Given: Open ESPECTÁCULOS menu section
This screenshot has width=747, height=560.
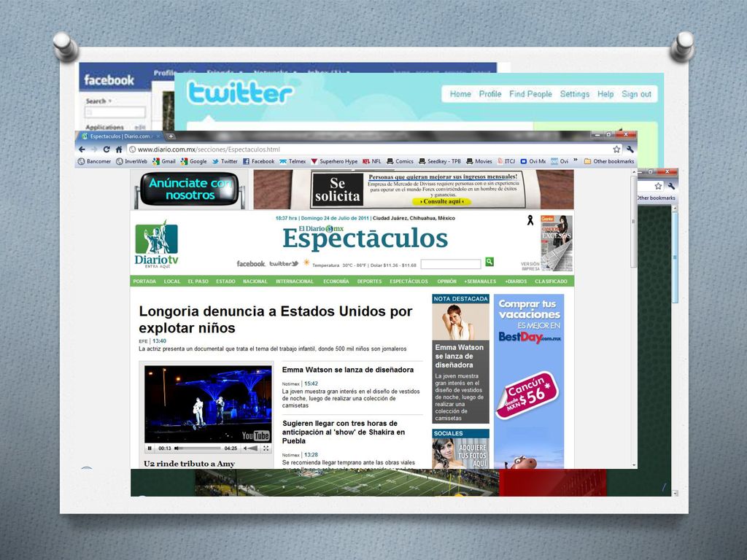Looking at the screenshot, I should [x=409, y=281].
